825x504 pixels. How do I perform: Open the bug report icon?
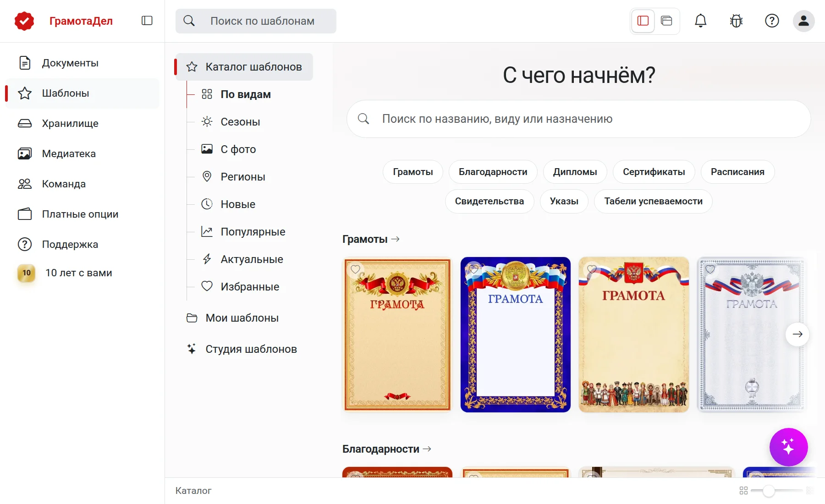pyautogui.click(x=736, y=21)
